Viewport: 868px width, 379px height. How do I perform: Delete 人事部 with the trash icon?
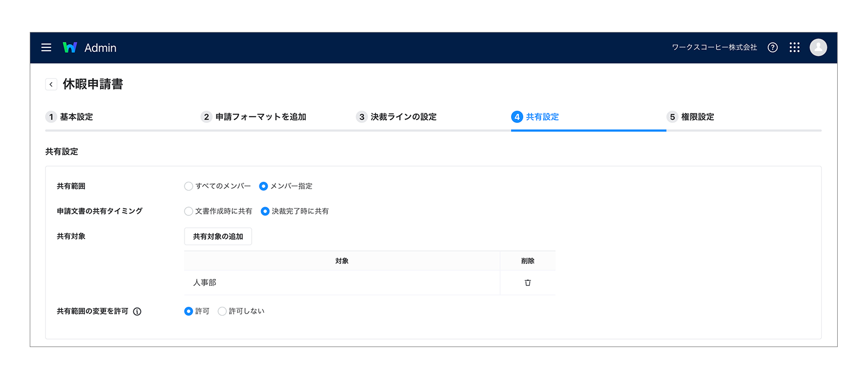[x=528, y=283]
